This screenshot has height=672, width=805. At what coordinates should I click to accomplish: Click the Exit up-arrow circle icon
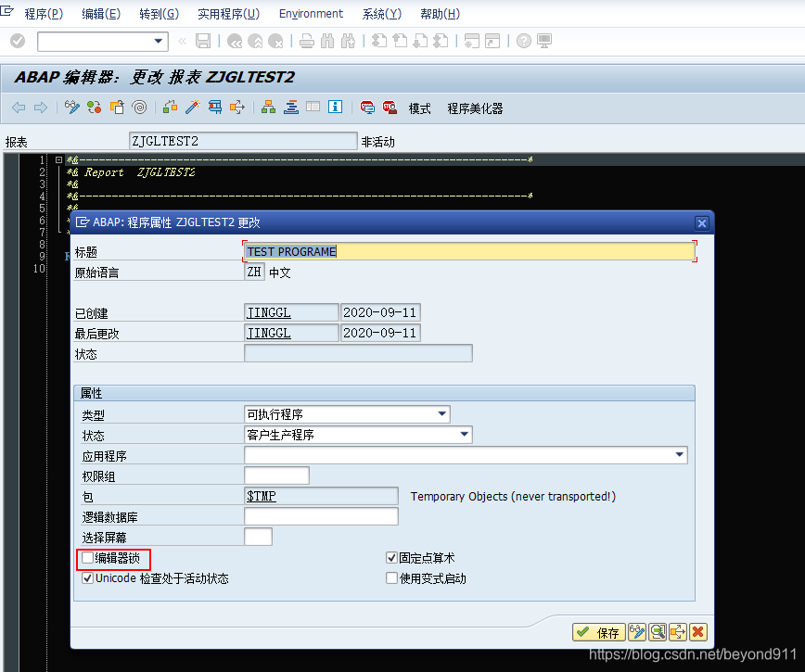coord(255,41)
